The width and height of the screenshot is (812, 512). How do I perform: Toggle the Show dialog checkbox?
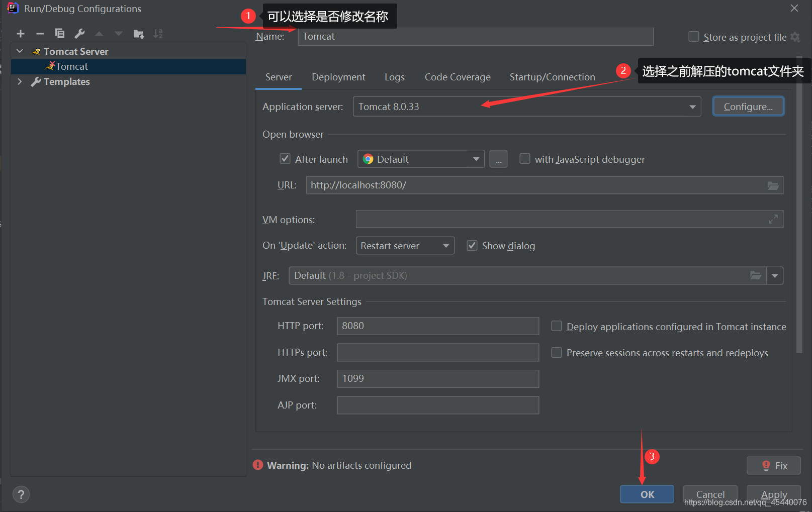(472, 245)
